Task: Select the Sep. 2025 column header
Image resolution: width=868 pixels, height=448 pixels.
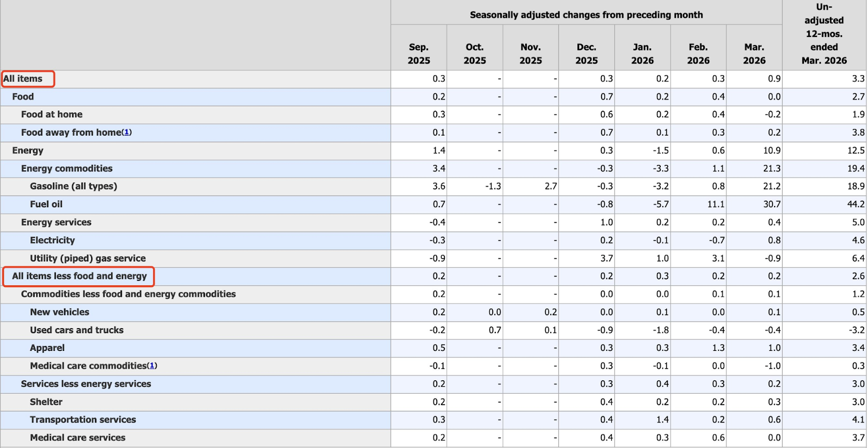Action: (x=419, y=54)
